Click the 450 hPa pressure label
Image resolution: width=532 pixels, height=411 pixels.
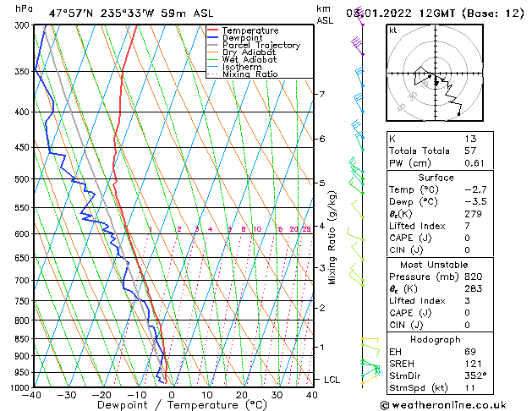pyautogui.click(x=24, y=147)
